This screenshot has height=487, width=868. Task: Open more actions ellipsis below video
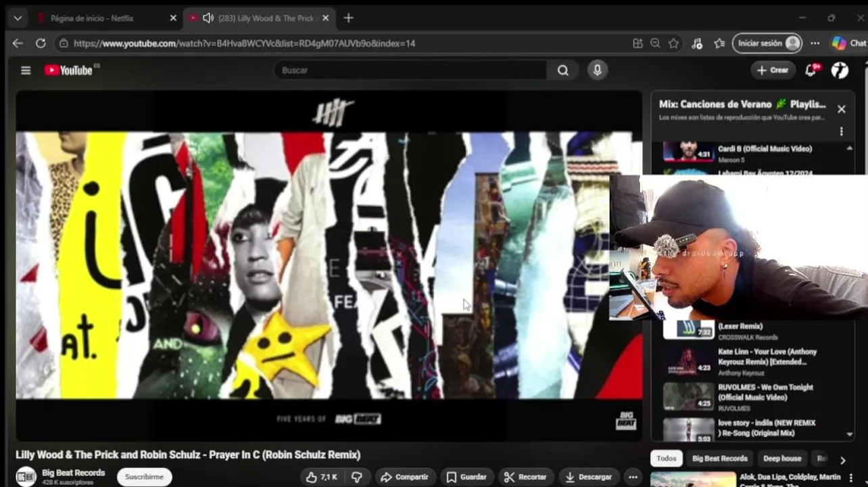point(633,477)
